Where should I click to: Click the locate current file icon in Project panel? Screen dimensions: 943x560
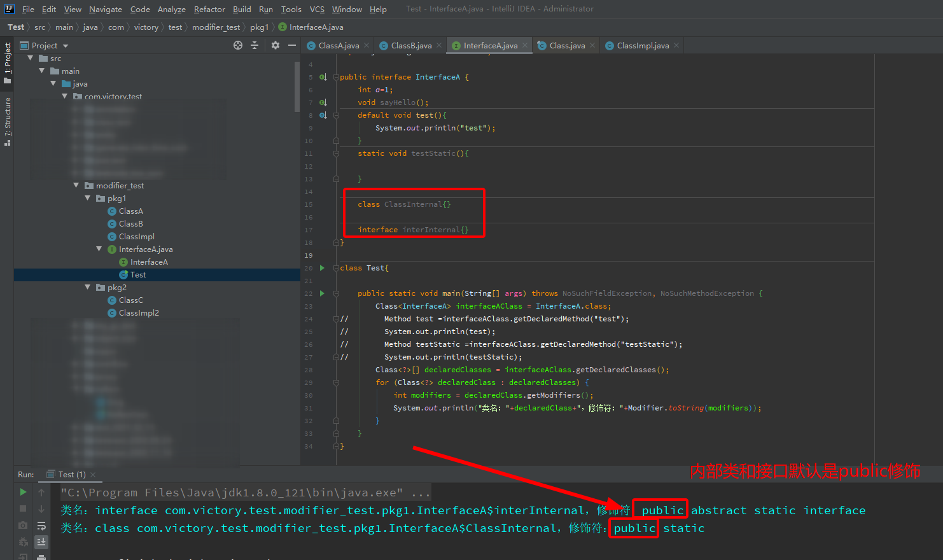[238, 45]
